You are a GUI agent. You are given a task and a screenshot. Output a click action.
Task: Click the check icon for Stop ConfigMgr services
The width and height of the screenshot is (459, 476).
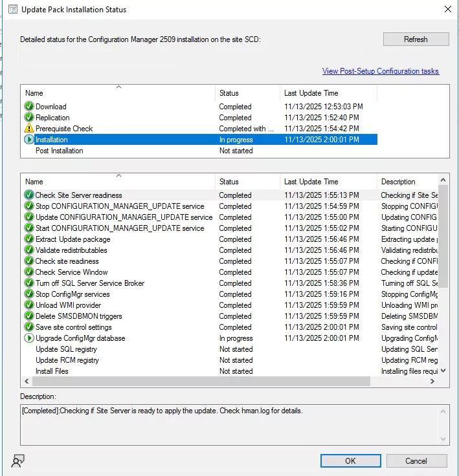pos(29,294)
